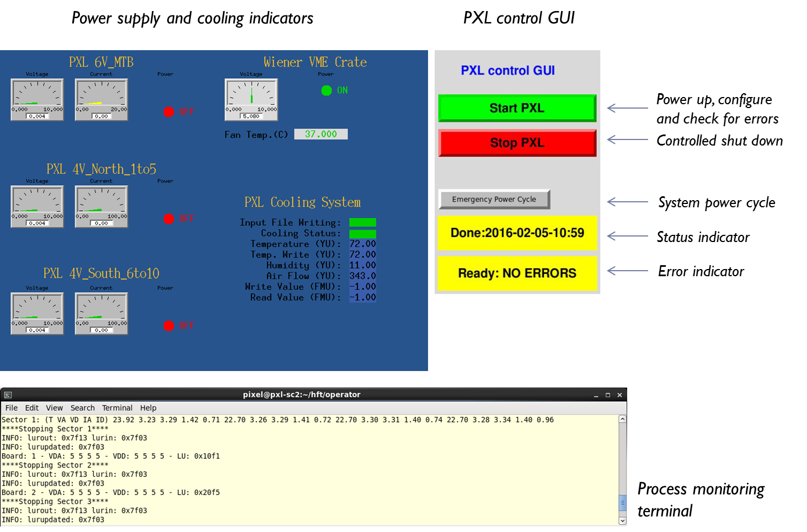
Task: Click the 'Board: 1 - VDA' terminal line
Action: (111, 456)
